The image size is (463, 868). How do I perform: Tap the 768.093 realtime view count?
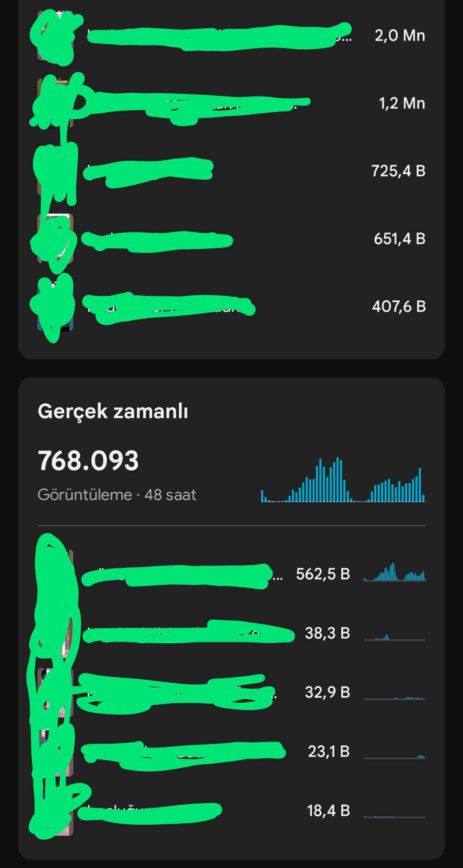(x=88, y=461)
